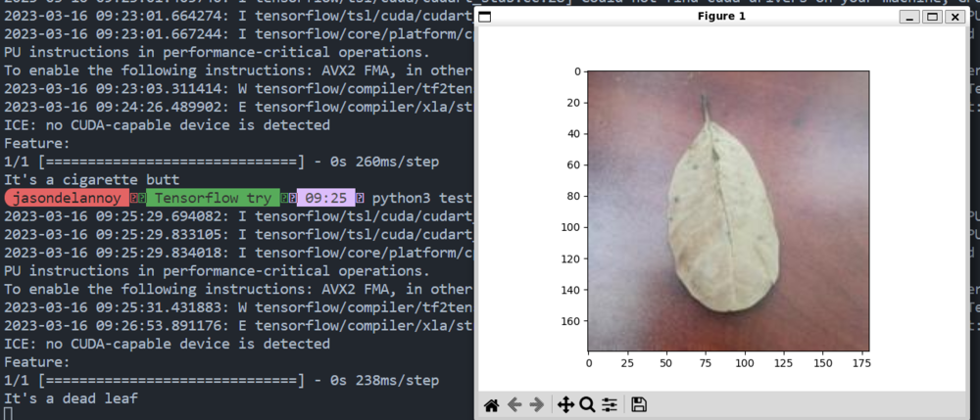
Task: Select the Zoom magnifier tool
Action: coord(587,404)
